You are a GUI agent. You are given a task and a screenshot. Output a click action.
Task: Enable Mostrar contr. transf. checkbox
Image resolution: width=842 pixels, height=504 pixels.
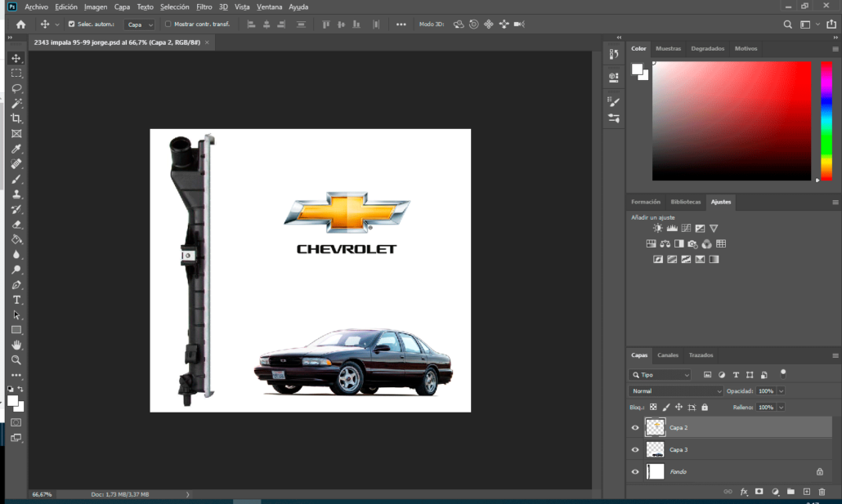click(168, 25)
